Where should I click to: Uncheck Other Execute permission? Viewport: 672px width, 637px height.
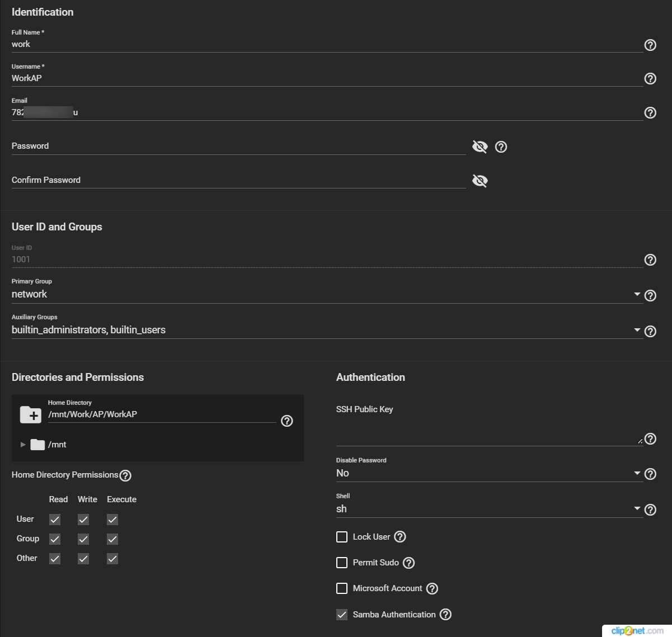112,559
